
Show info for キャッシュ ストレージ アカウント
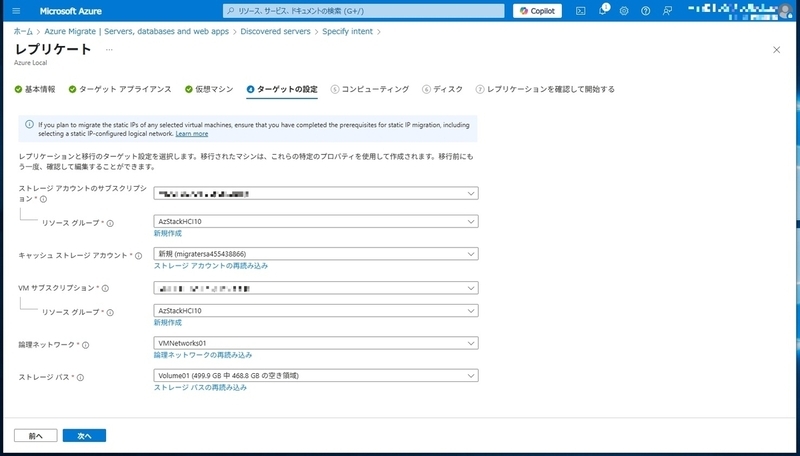138,256
